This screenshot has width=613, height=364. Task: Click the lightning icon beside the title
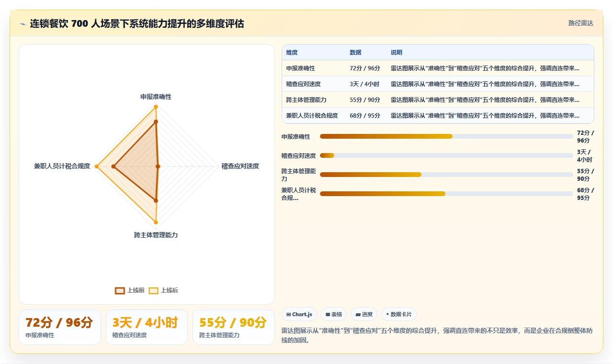(23, 24)
